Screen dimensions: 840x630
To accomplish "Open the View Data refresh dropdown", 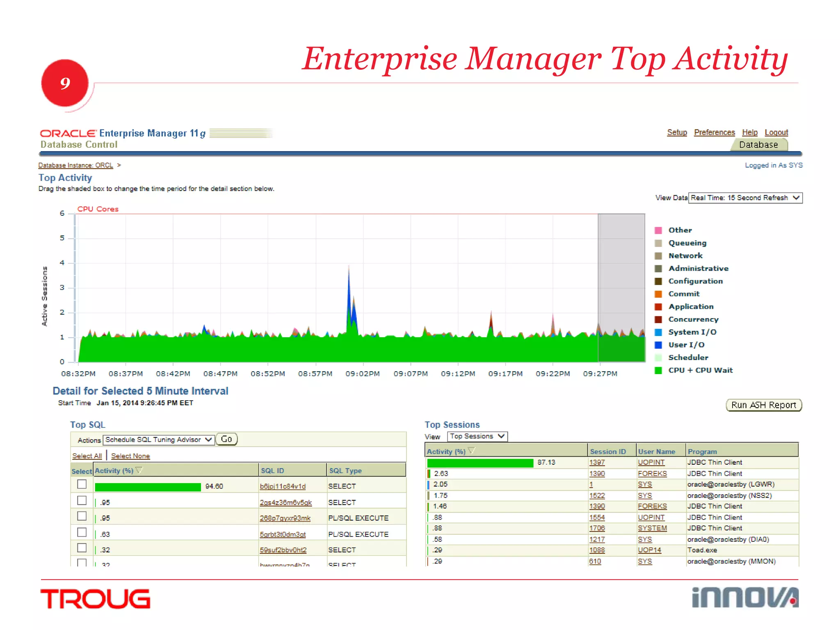I will click(745, 198).
